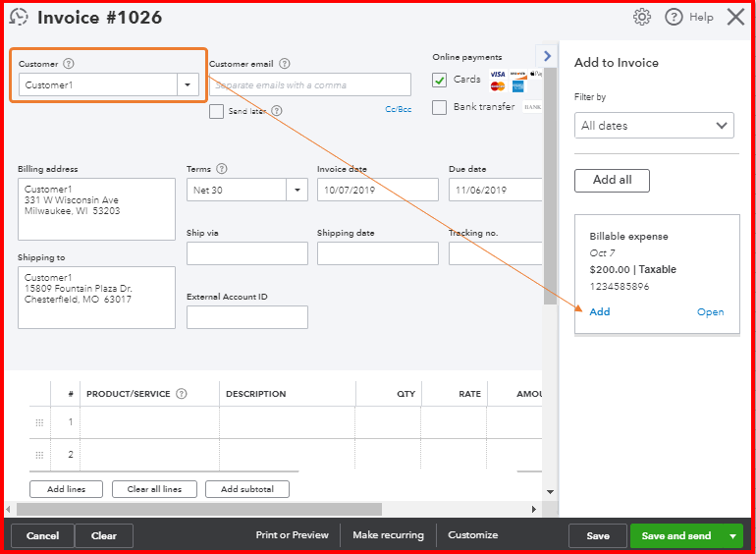Click the Invoice date field
Image resolution: width=756 pixels, height=554 pixels.
tap(378, 190)
